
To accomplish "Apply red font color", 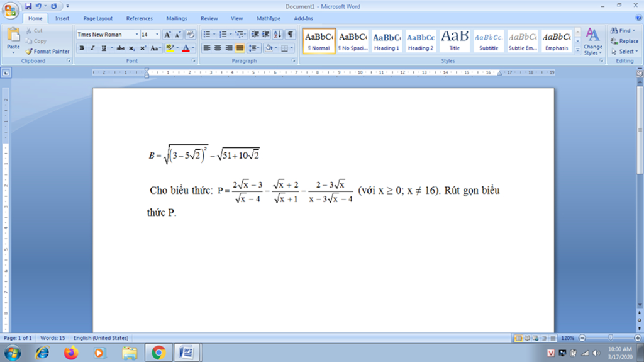I will coord(186,48).
